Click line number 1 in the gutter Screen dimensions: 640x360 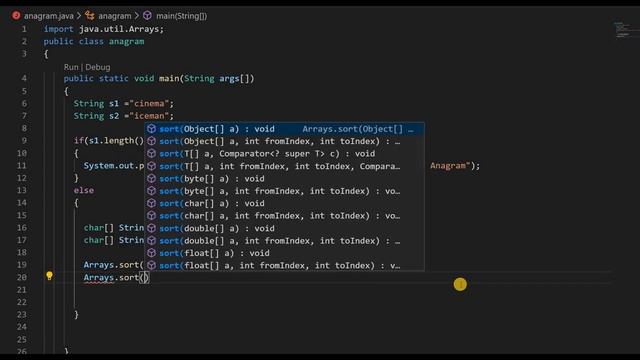[x=24, y=29]
